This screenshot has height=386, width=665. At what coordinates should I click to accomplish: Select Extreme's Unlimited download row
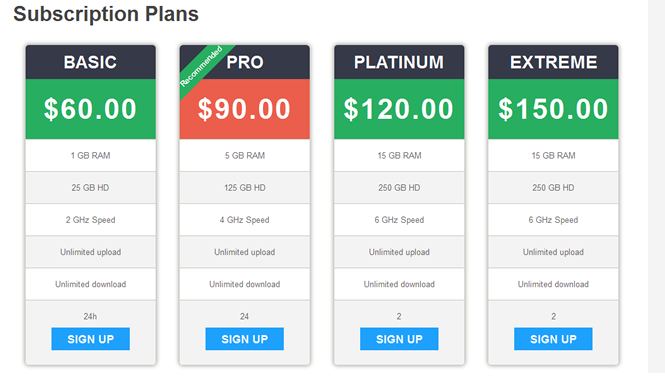(553, 284)
